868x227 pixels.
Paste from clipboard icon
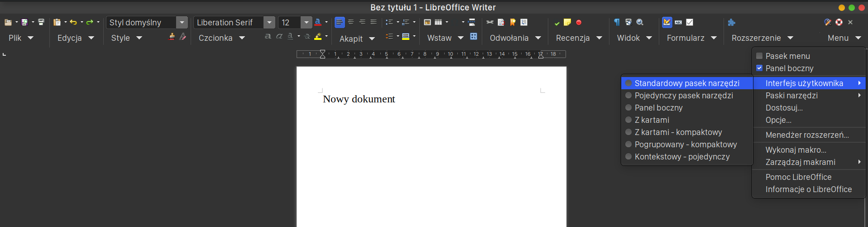point(57,22)
